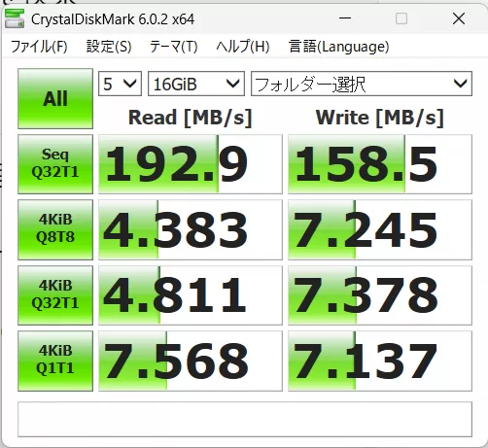
Task: Select the Seq write result 158.5
Action: 380,164
